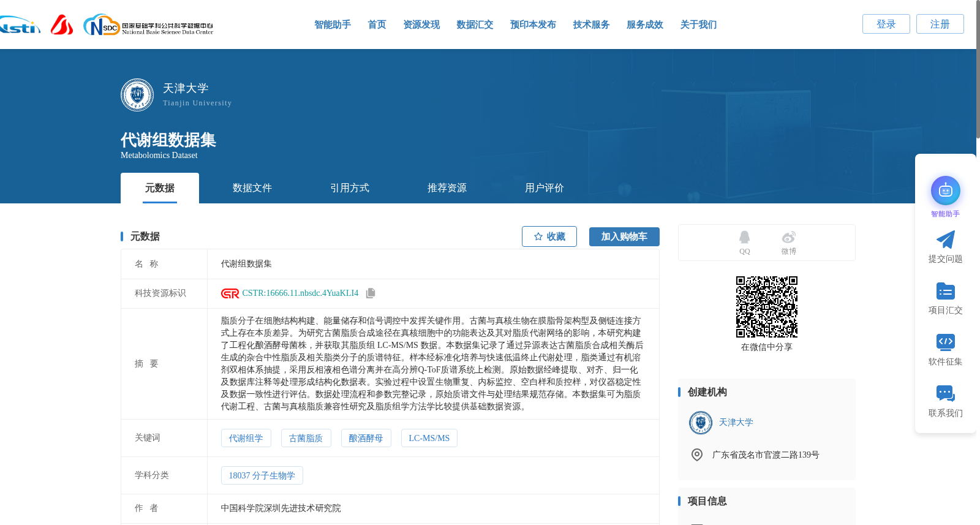Copy the CSTR identifier with copy icon
The image size is (980, 525).
tap(371, 293)
